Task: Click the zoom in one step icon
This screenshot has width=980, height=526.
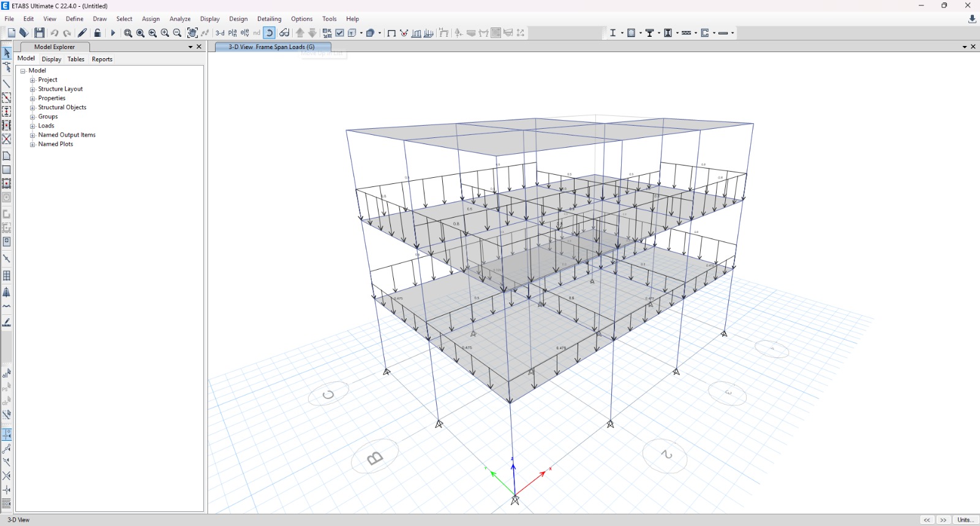Action: click(x=165, y=33)
